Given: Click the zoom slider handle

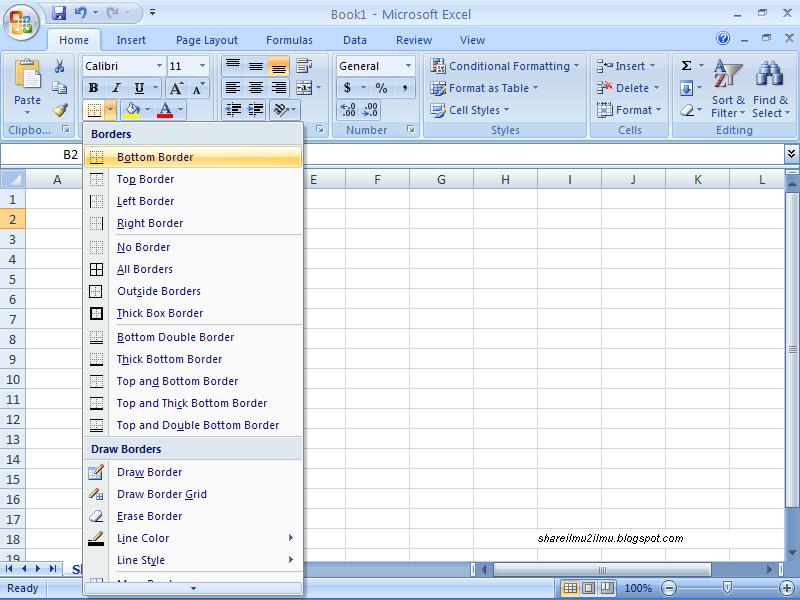Looking at the screenshot, I should click(728, 588).
